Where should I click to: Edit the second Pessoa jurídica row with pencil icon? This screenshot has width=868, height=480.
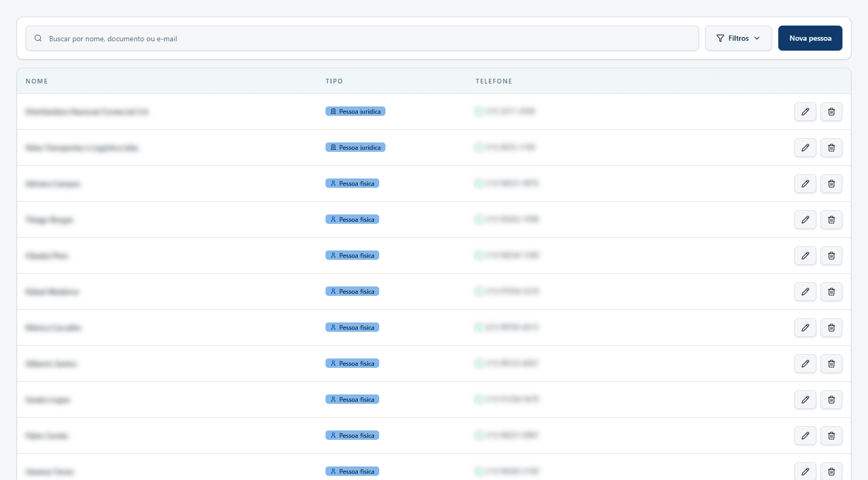click(x=805, y=148)
